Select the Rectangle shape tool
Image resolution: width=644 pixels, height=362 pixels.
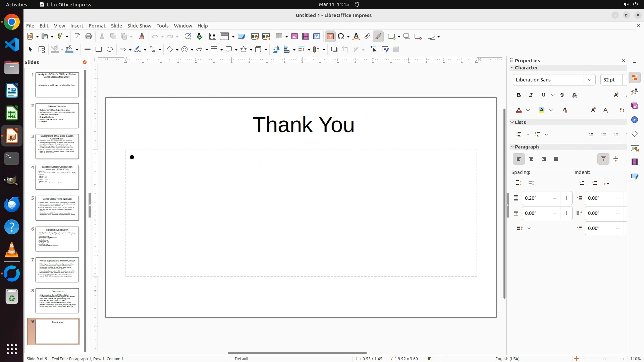(99, 50)
